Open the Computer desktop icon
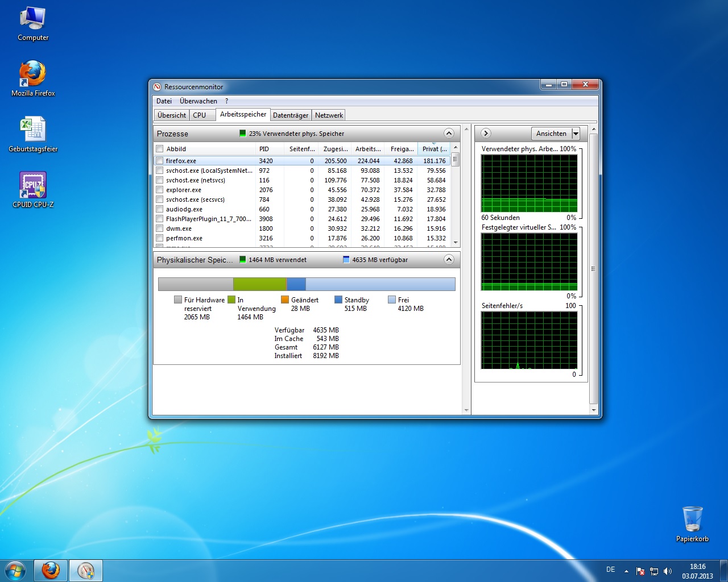This screenshot has height=582, width=728. point(33,24)
